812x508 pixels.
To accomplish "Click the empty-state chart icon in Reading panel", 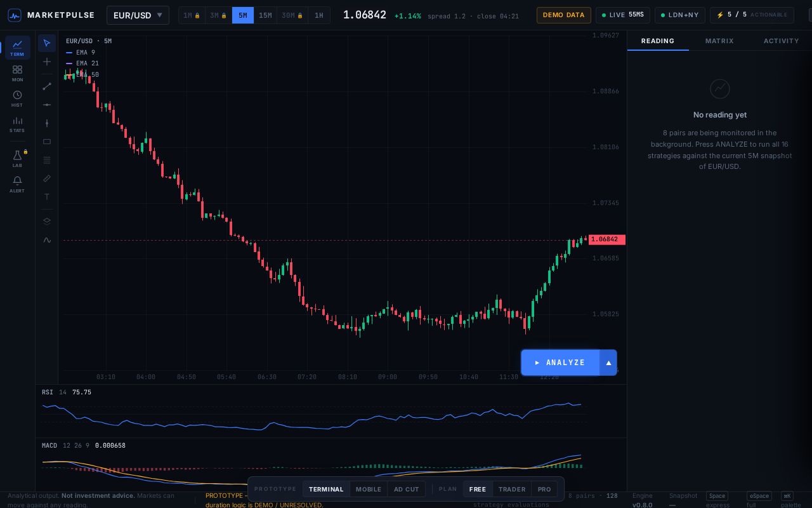I will tap(720, 89).
